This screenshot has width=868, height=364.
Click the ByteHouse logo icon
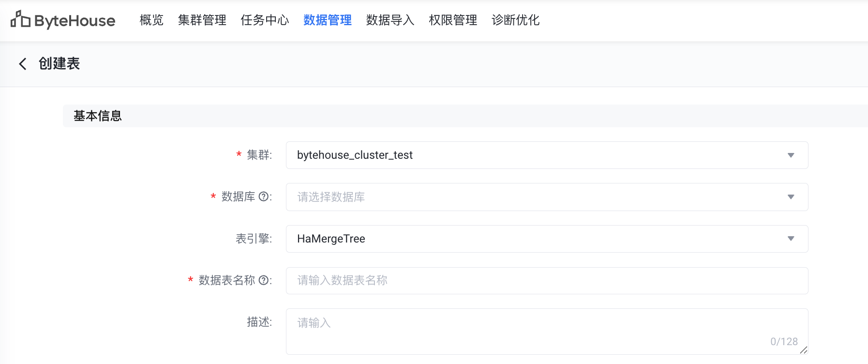tap(20, 19)
